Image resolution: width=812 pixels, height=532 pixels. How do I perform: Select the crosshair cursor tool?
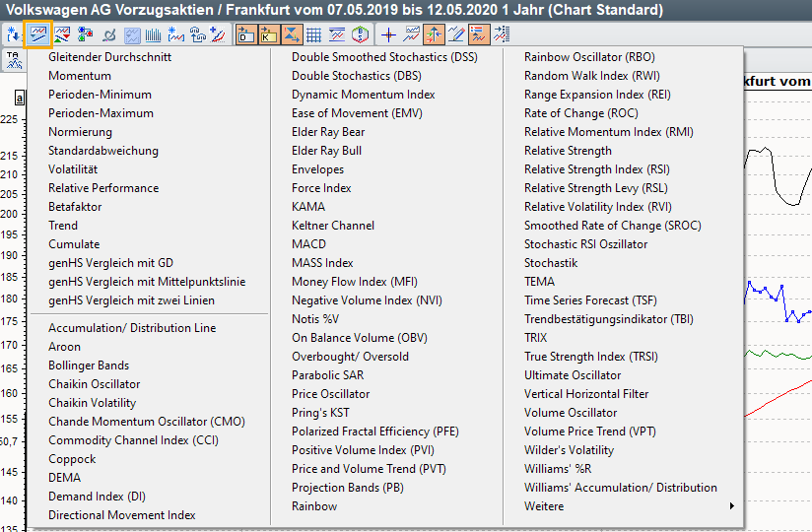[x=388, y=35]
